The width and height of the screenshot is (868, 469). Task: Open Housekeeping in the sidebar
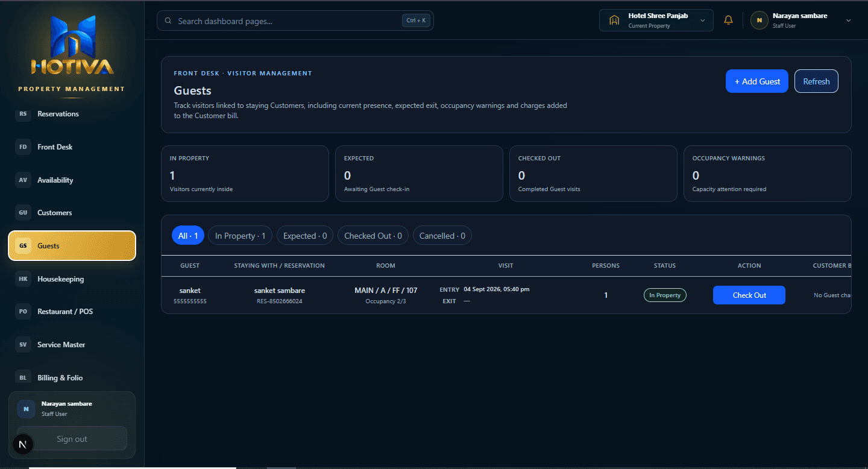[72, 279]
